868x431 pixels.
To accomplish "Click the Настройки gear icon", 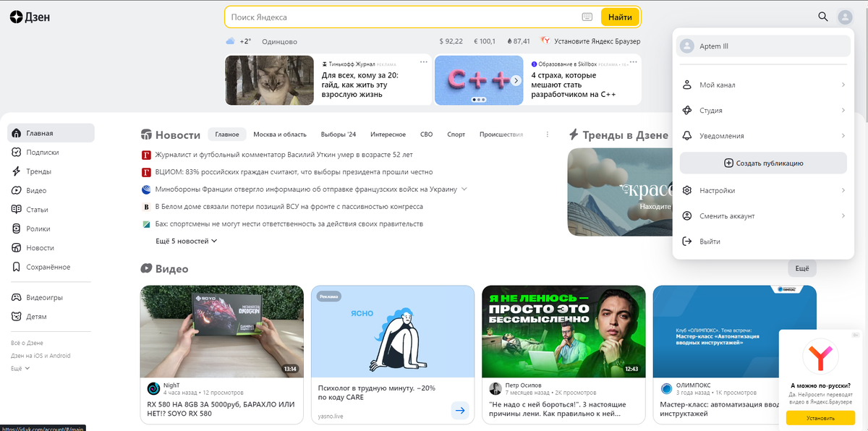I will (687, 190).
